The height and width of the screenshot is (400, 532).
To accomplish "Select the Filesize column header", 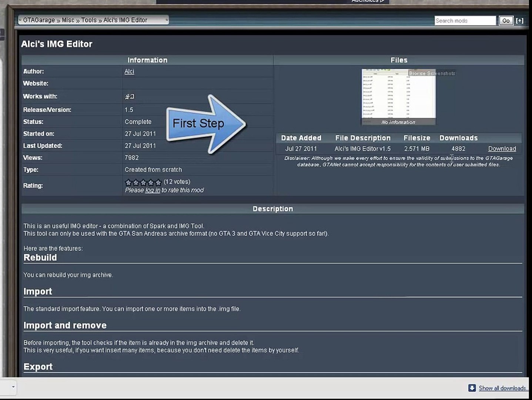I will tap(417, 138).
